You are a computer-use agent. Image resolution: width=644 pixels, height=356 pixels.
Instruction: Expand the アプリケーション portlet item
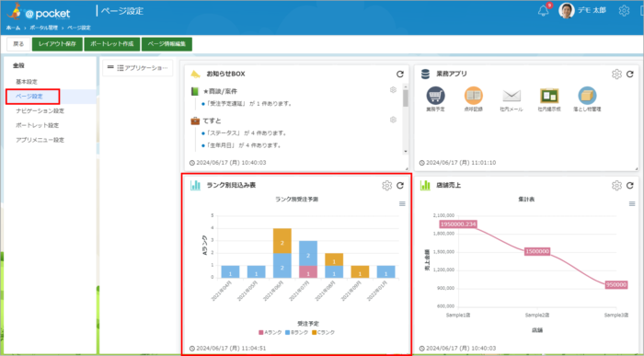pos(138,68)
